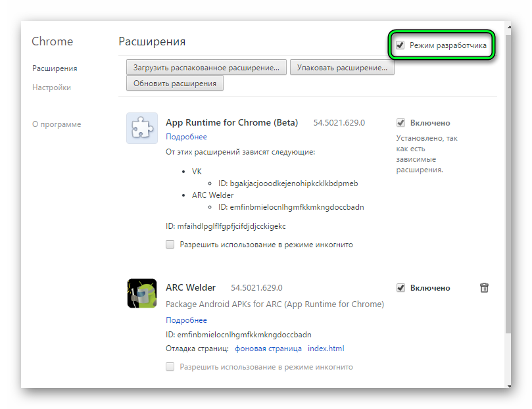The width and height of the screenshot is (532, 409).
Task: Allow incognito mode for ARC Welder
Action: click(170, 367)
